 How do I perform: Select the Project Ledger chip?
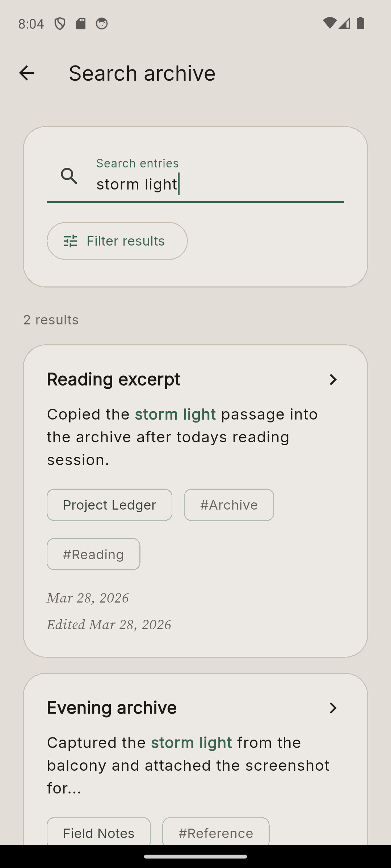109,505
